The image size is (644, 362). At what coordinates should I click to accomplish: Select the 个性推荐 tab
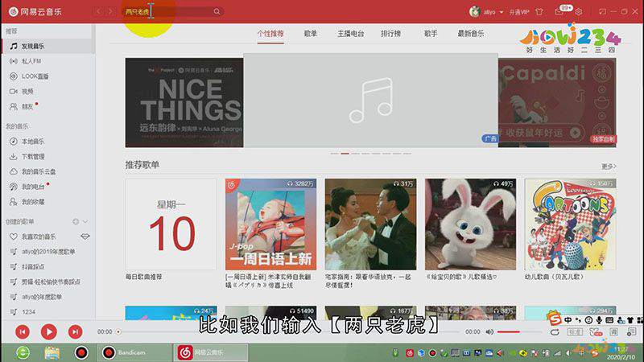270,34
